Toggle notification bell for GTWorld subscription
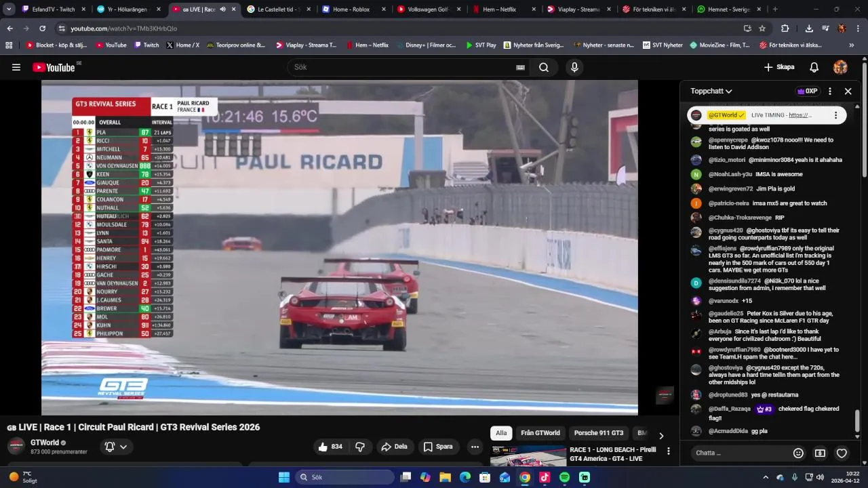This screenshot has height=488, width=868. click(x=110, y=447)
